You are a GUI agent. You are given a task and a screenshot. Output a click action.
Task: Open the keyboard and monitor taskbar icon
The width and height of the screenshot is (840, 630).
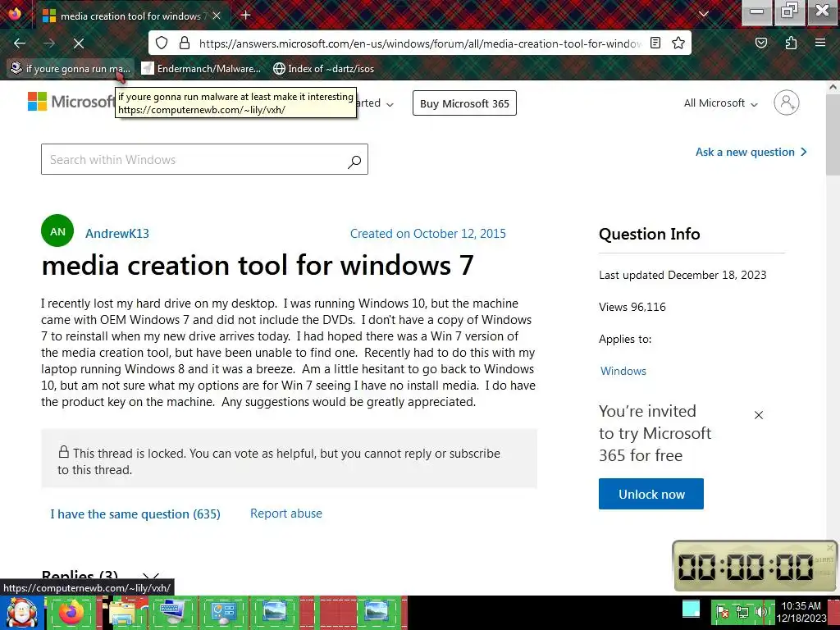pos(172,612)
